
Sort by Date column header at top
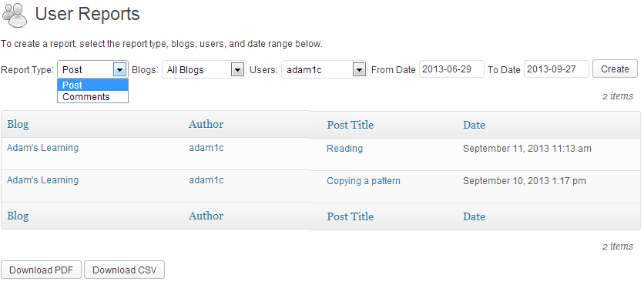tap(475, 125)
